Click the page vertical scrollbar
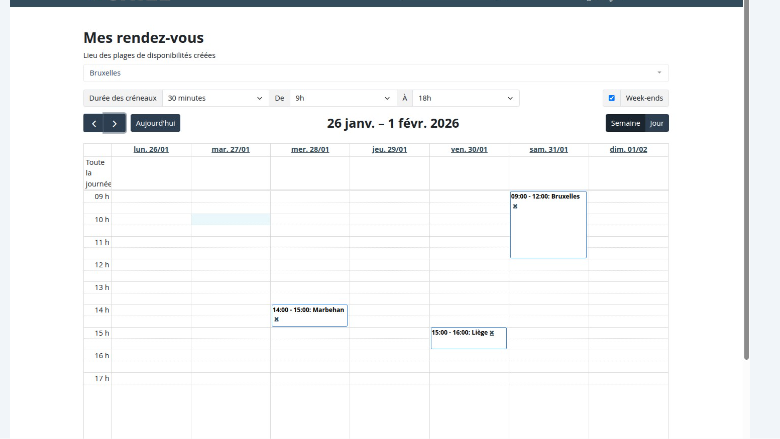The height and width of the screenshot is (439, 780). click(x=746, y=200)
